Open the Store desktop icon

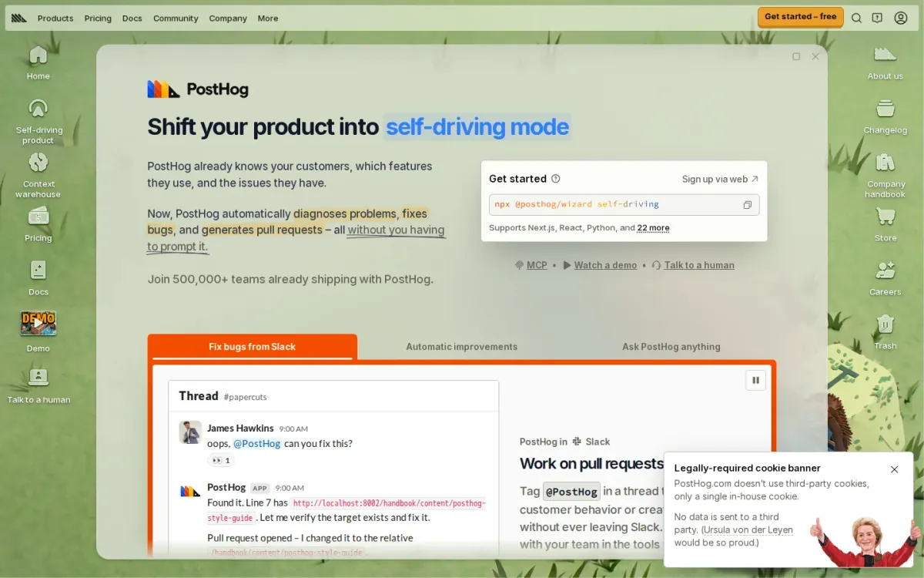(885, 224)
